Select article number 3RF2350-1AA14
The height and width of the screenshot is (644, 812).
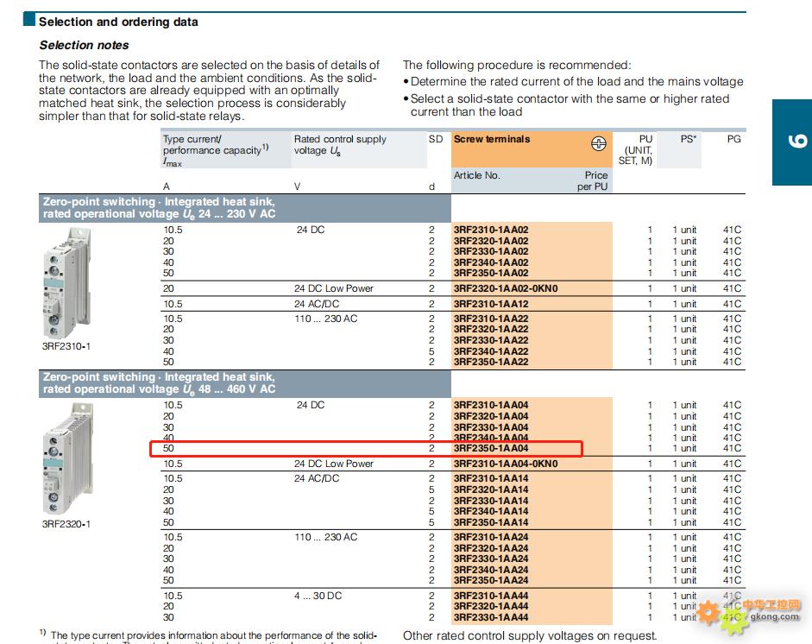[491, 522]
